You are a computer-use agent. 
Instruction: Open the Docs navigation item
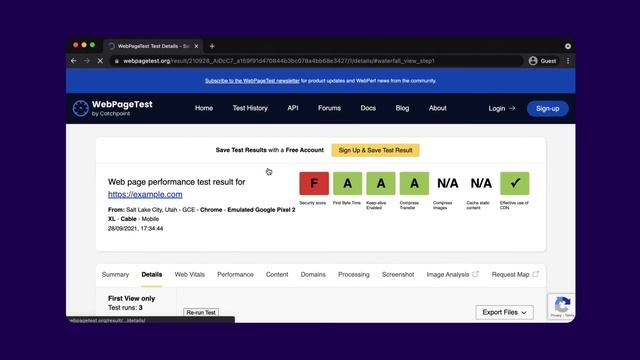(368, 108)
